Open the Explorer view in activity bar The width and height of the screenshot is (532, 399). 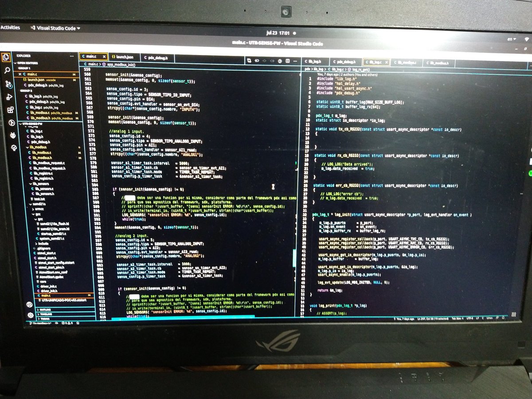(6, 57)
